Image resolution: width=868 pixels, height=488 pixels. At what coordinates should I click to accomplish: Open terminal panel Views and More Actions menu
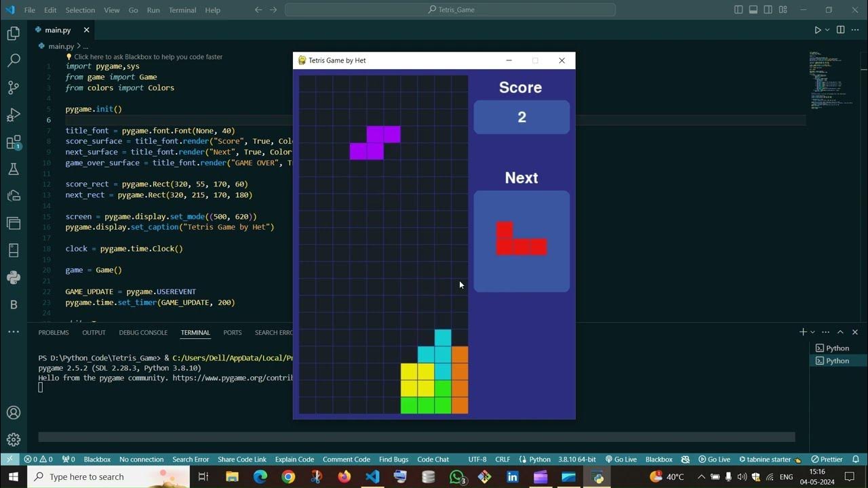825,332
